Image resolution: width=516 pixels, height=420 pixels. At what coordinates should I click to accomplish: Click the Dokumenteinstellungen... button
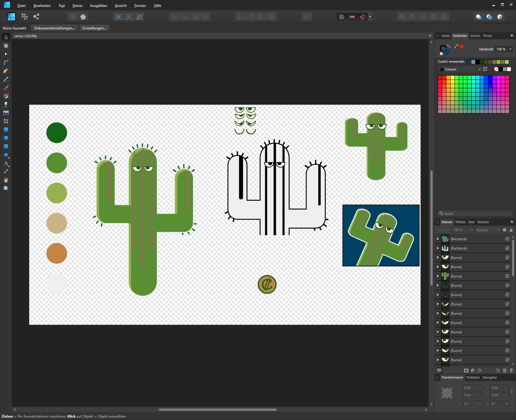54,28
